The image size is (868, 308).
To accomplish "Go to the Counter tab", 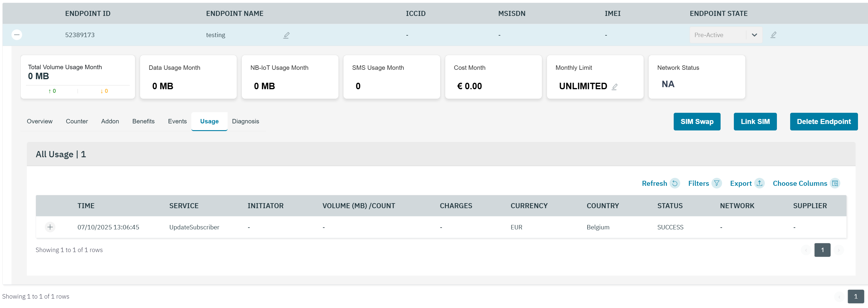I will pos(77,121).
